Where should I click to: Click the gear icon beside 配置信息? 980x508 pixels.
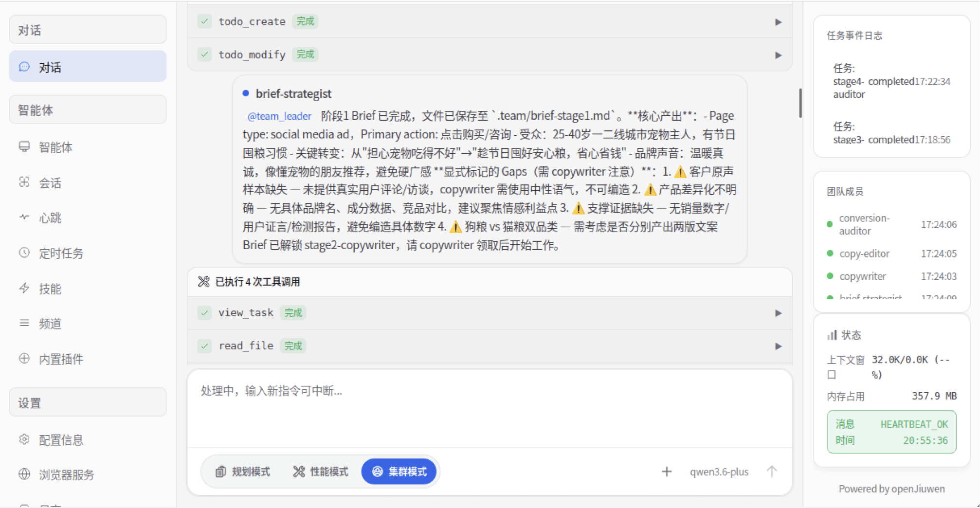pyautogui.click(x=24, y=439)
